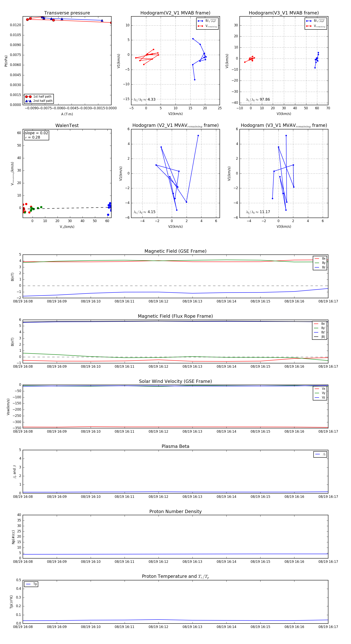Click the "Vz" legend entry
Image resolution: width=351 pixels, height=644 pixels.
(x=320, y=398)
